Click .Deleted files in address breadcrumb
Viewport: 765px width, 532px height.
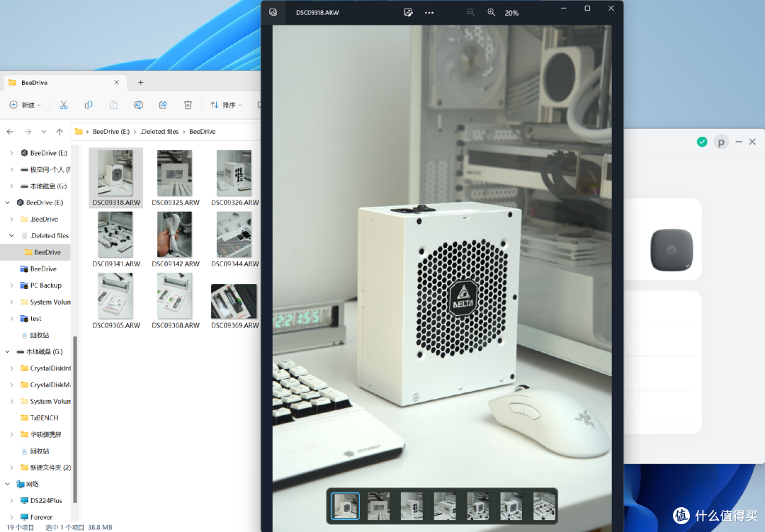tap(159, 132)
